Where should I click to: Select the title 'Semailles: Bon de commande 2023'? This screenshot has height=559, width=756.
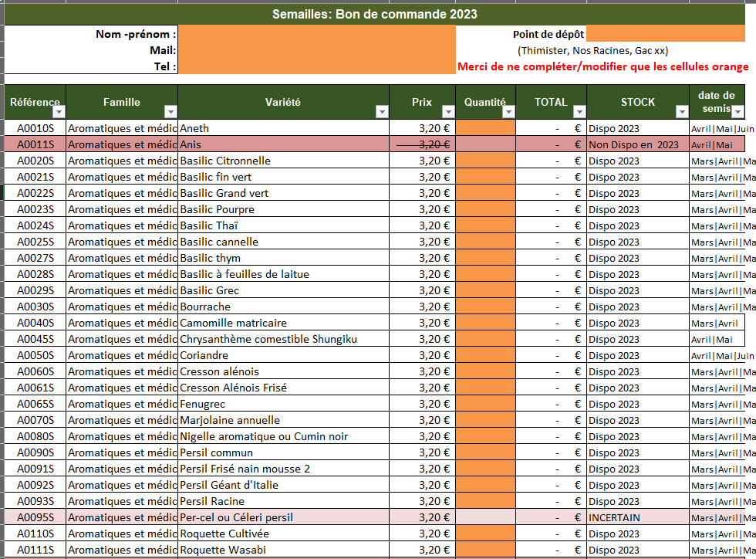375,14
